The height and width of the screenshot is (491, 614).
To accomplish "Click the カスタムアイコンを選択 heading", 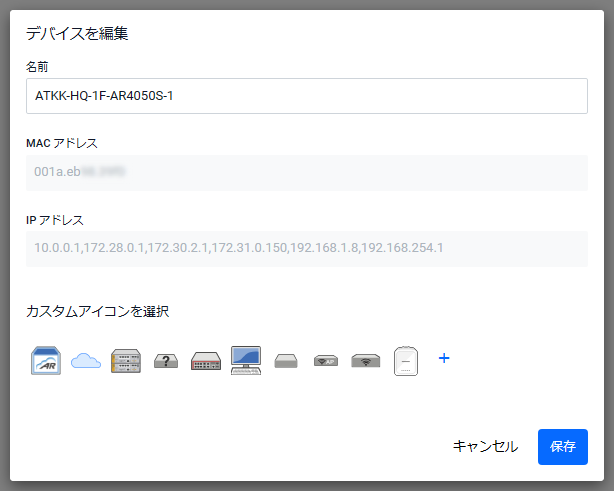I will (97, 311).
